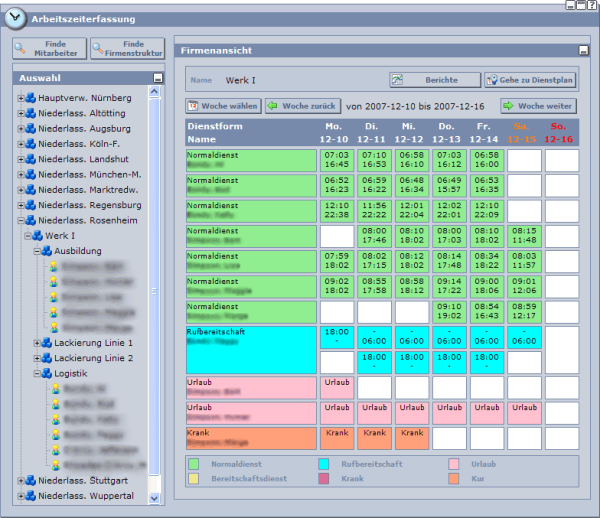Viewport: 600px width, 518px height.
Task: Collapse the Logistik tree node
Action: (37, 374)
